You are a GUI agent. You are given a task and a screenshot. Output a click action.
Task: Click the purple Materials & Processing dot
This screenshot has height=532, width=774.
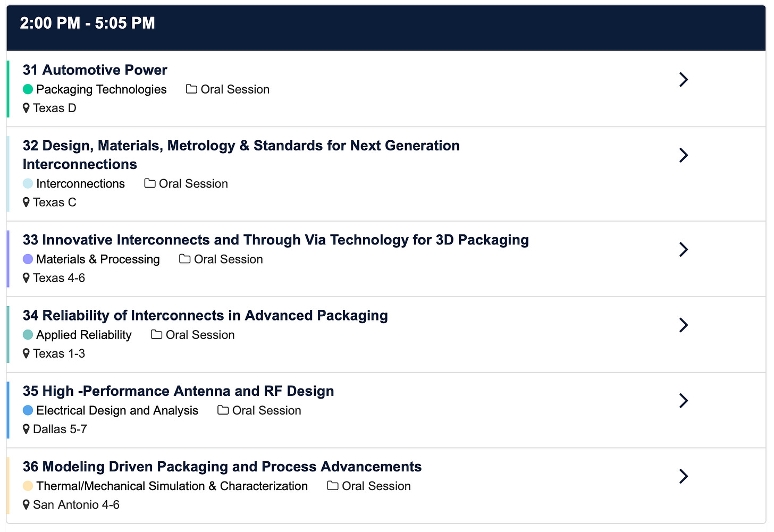pos(28,259)
